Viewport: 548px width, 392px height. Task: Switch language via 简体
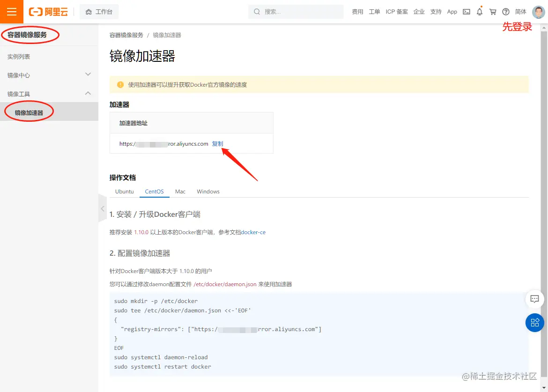[520, 12]
